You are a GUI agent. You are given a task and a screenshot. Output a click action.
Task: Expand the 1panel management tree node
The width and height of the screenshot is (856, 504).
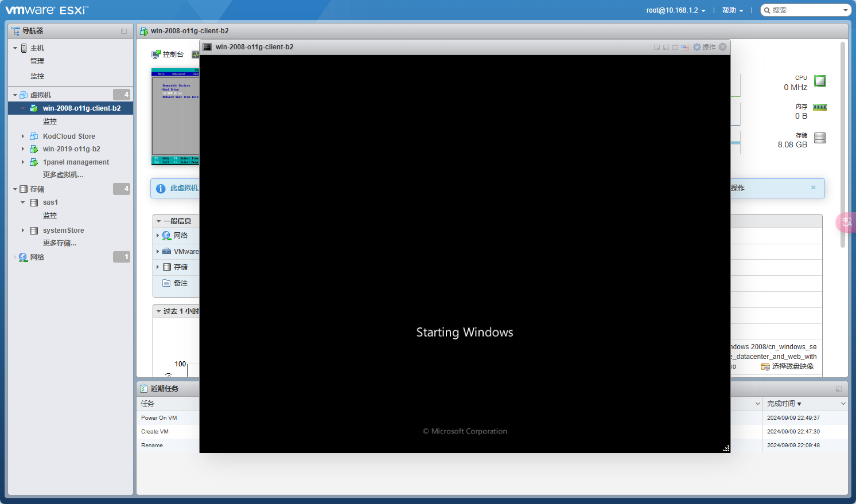(23, 162)
